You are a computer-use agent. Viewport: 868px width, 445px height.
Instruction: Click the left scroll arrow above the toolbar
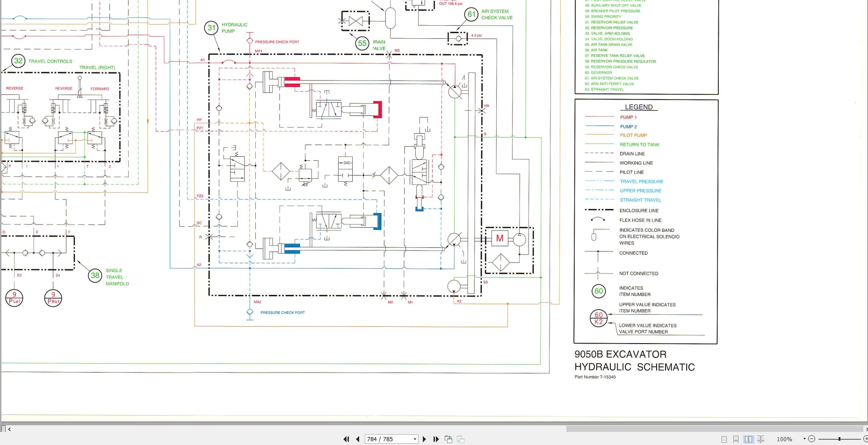[x=10, y=429]
